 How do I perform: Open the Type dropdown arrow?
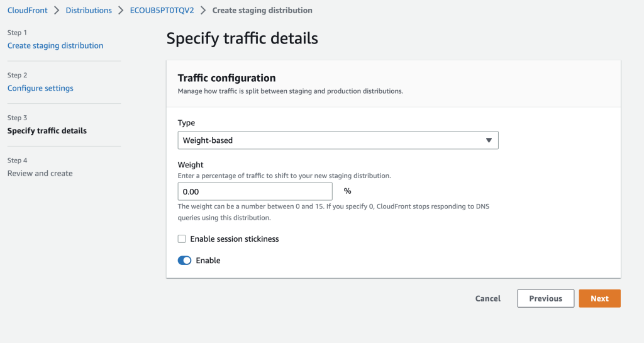489,140
